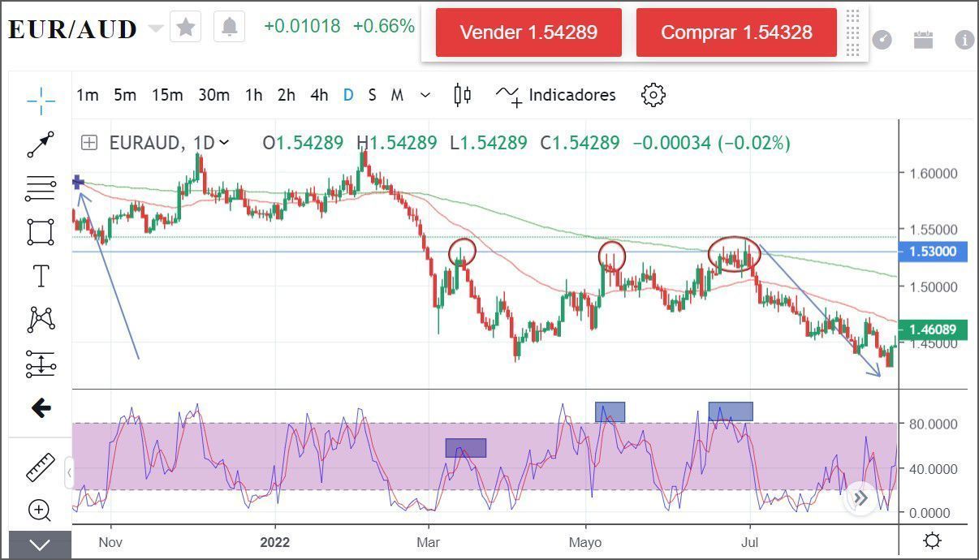
Task: Toggle EUR/AUD favorite star
Action: [x=186, y=28]
